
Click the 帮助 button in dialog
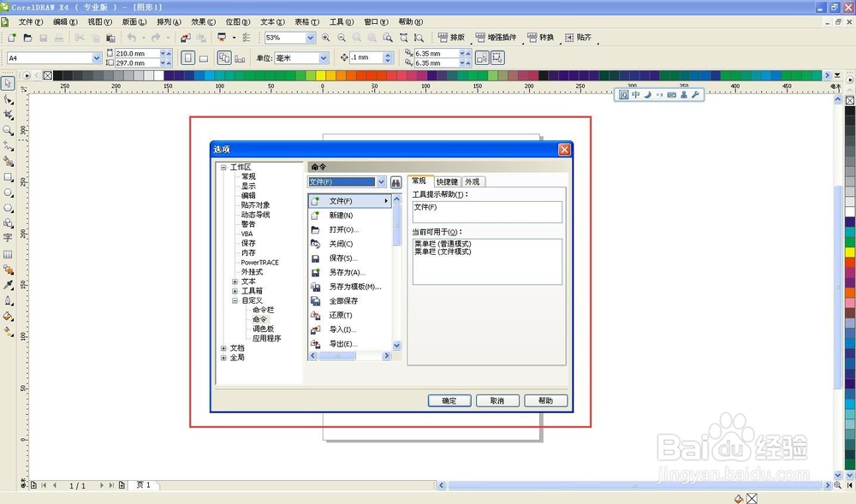coord(546,401)
